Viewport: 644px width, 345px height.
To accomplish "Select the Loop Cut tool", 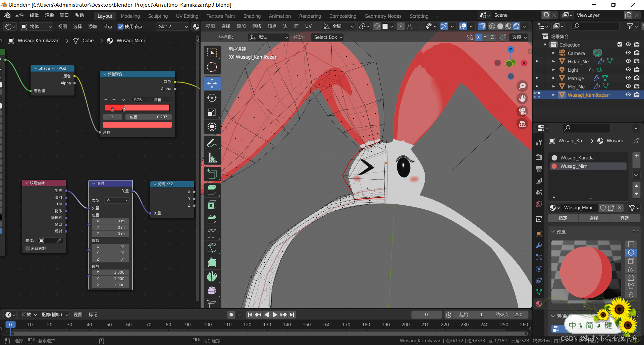I will pos(212,233).
